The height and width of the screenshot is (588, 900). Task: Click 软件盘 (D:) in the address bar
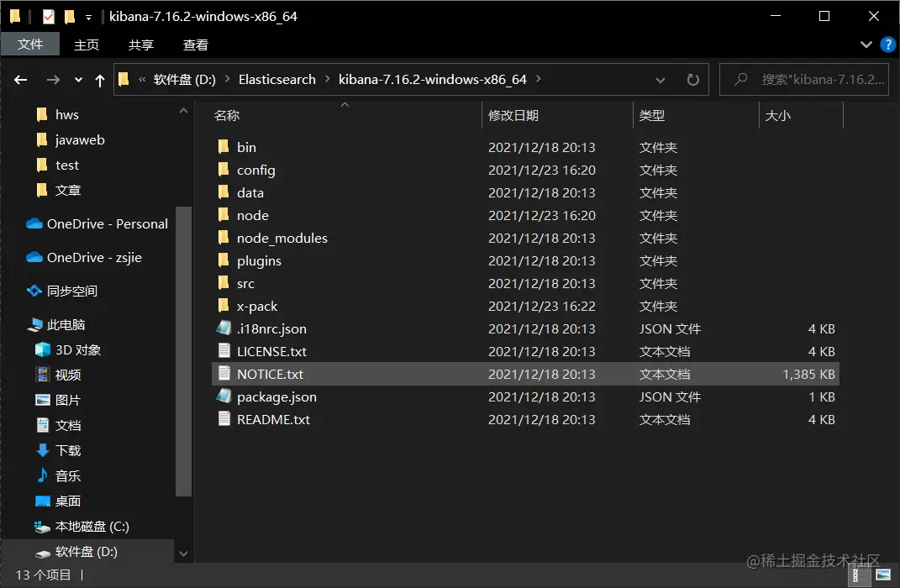pyautogui.click(x=184, y=80)
